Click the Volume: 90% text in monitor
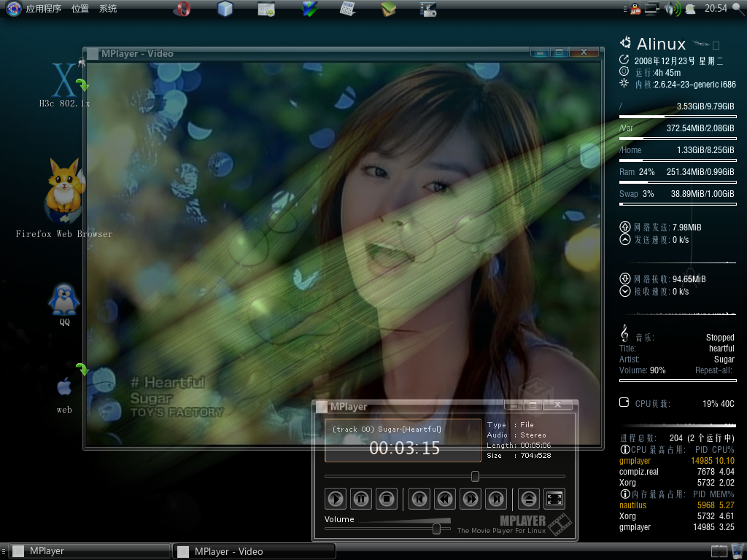The width and height of the screenshot is (747, 560). coord(642,370)
